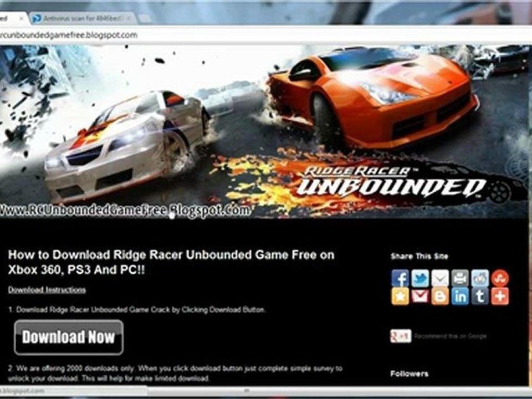Click step 2 offering 2000 downloads text

pos(175,373)
